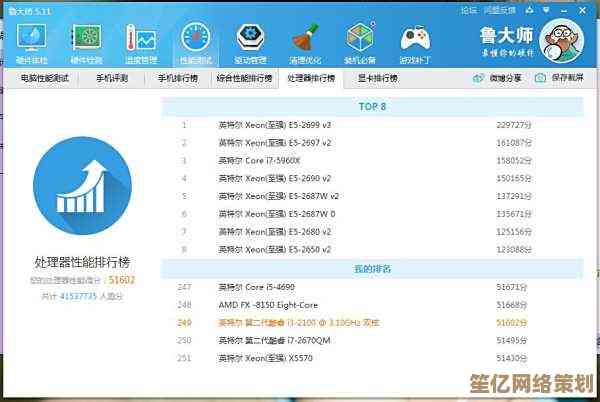600x402 pixels.
Task: Open the 驱动管理 driver management icon
Action: tap(250, 41)
